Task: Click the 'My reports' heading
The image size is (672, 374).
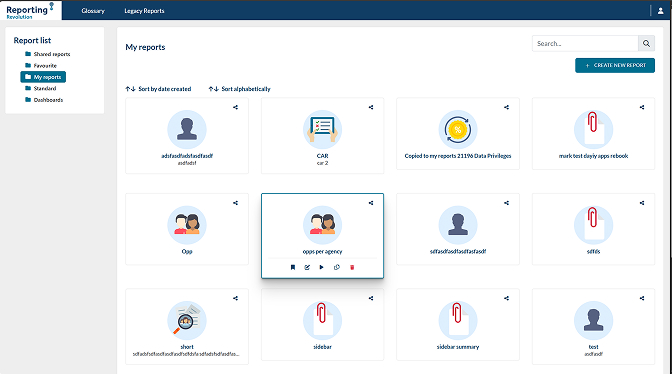Action: [145, 47]
